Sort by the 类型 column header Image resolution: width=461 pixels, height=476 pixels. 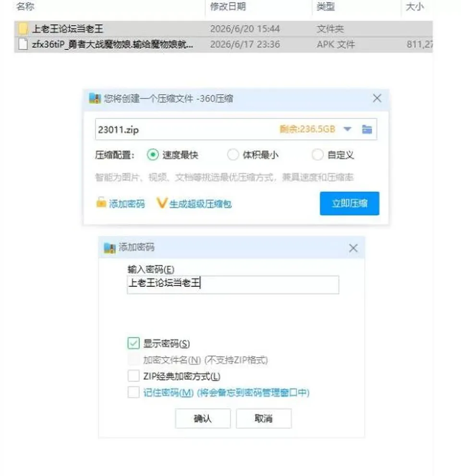click(326, 6)
